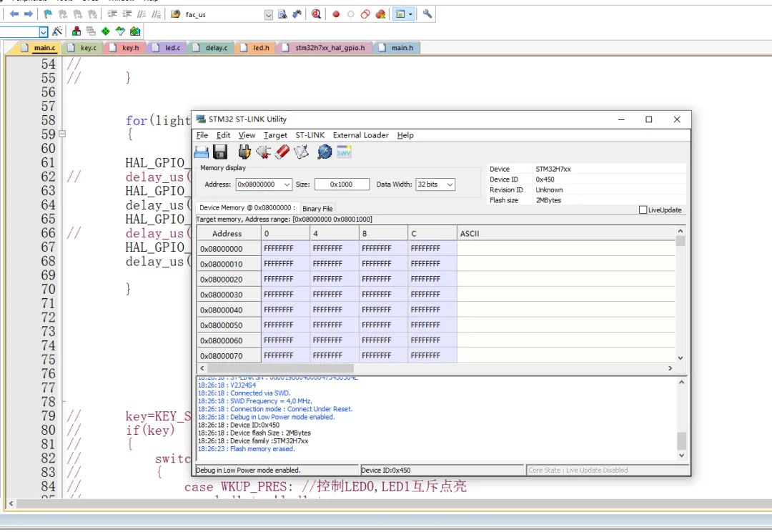Select the full chip erase eraser icon
The width and height of the screenshot is (772, 532).
point(282,151)
